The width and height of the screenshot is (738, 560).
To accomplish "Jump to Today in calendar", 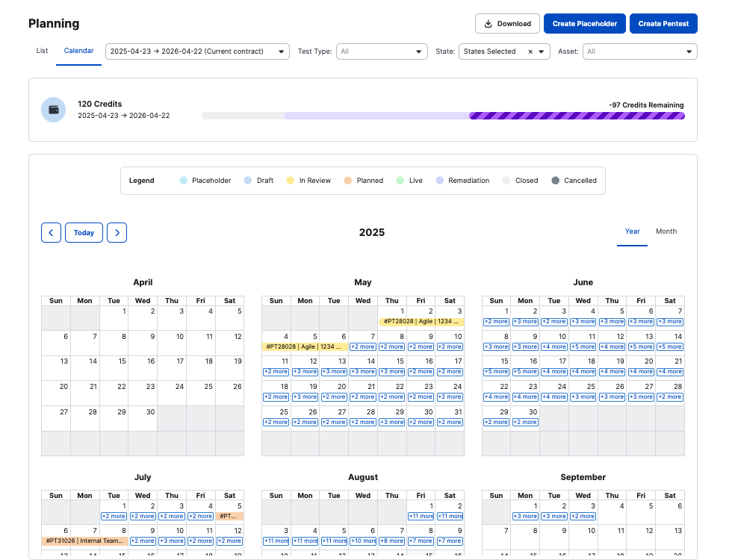I will pyautogui.click(x=84, y=232).
